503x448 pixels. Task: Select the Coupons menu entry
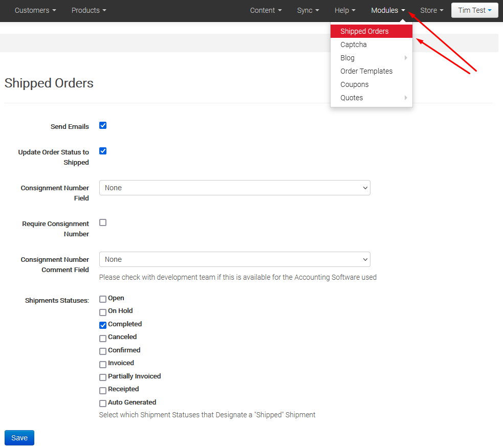[x=355, y=84]
